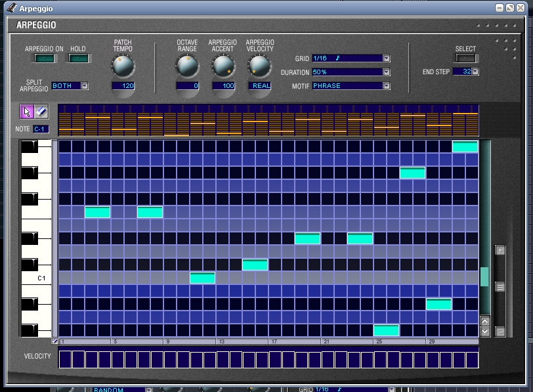Click the small icon left of step 1

[54, 341]
